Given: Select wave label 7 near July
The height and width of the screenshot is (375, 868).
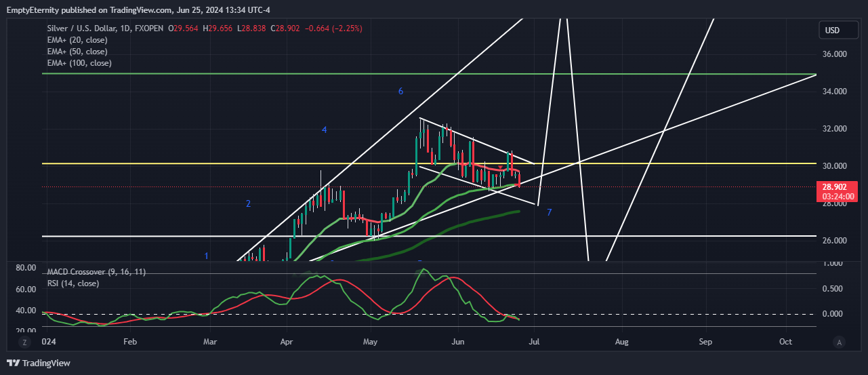Looking at the screenshot, I should [x=549, y=212].
